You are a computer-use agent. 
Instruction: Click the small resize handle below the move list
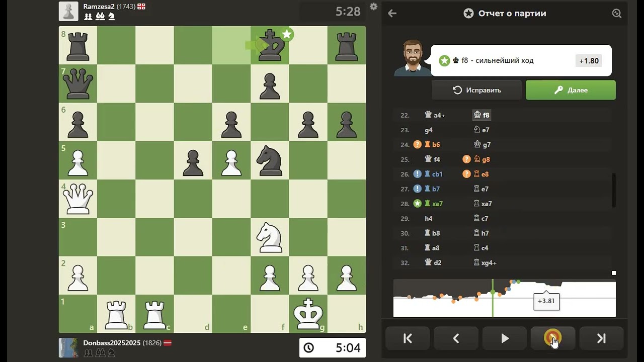[614, 273]
